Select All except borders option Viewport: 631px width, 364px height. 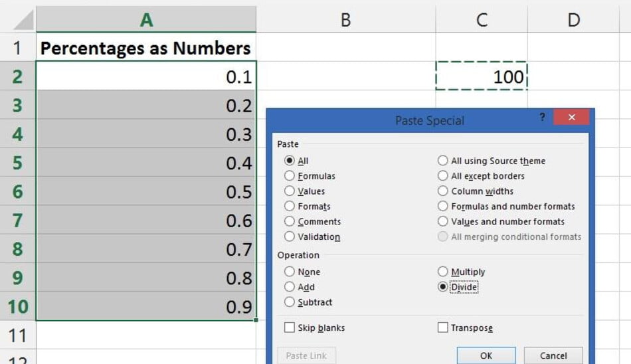(x=442, y=175)
